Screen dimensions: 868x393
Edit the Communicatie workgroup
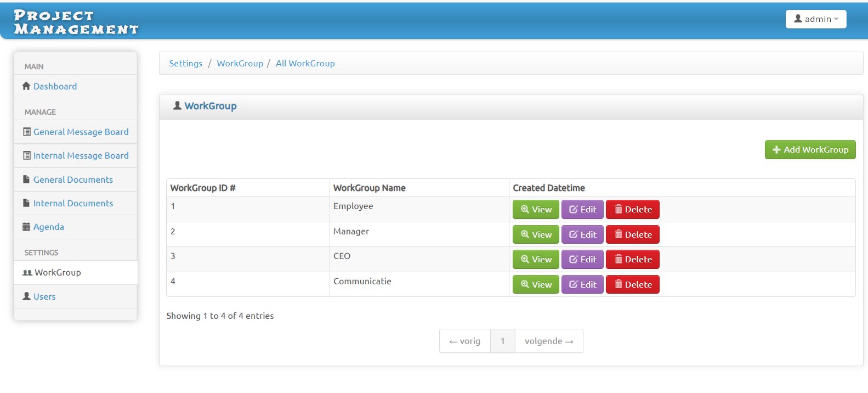(582, 285)
